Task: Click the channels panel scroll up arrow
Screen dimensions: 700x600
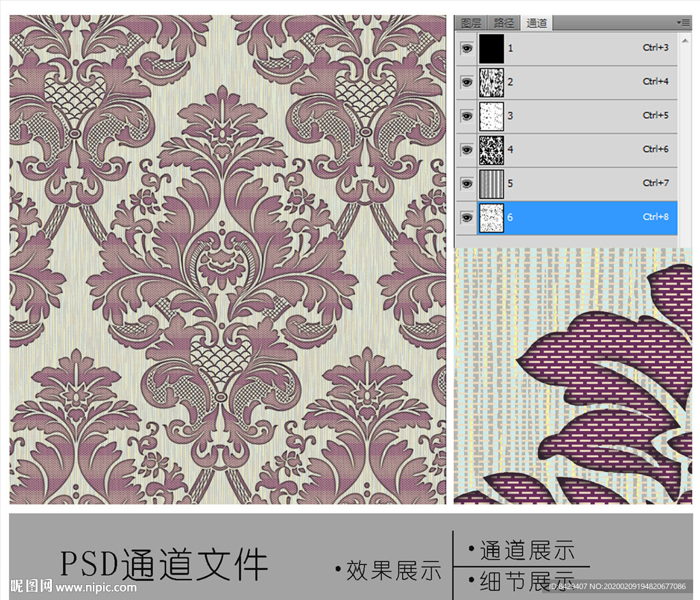Action: [x=685, y=40]
